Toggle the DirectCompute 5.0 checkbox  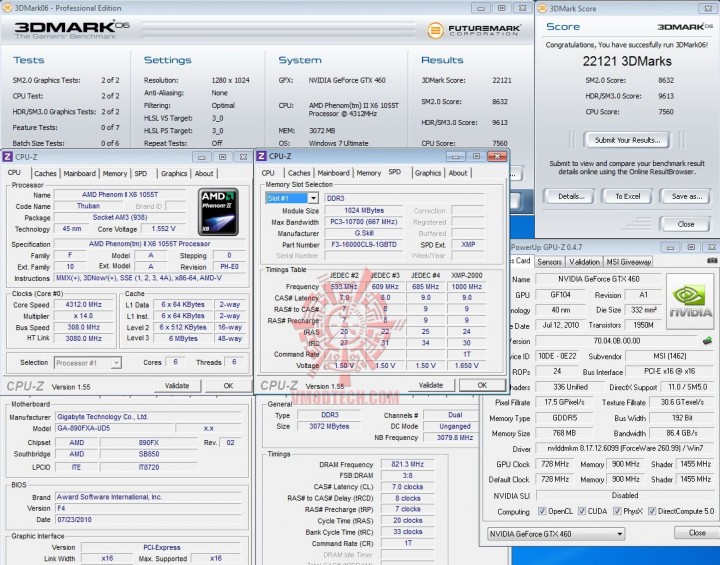click(652, 511)
